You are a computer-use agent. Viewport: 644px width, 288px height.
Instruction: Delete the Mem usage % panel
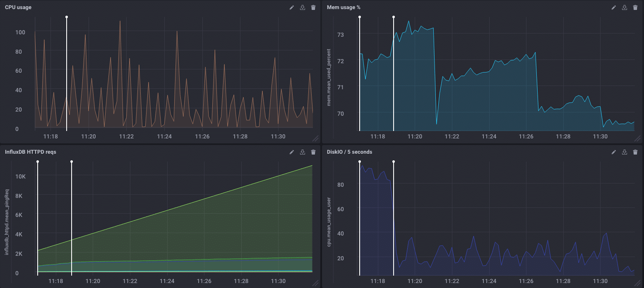[x=635, y=7]
